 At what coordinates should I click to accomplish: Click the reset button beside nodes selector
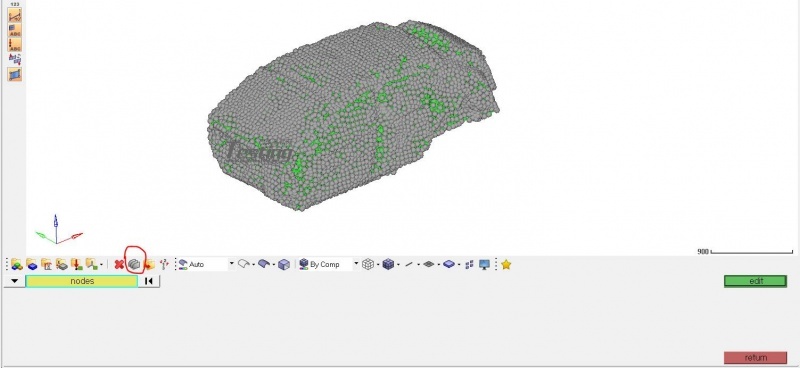[x=149, y=281]
